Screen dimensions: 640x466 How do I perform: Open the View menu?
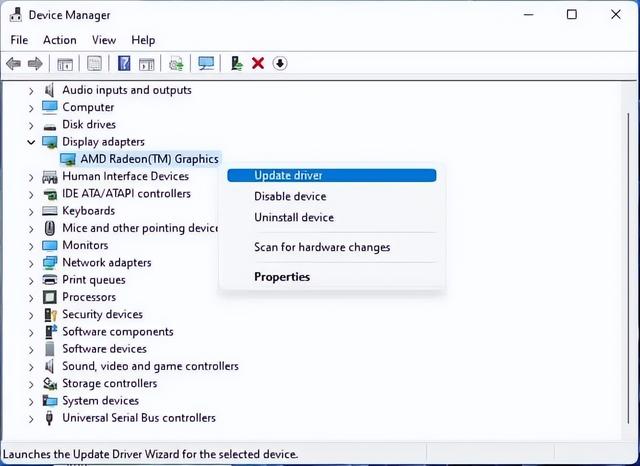(104, 40)
